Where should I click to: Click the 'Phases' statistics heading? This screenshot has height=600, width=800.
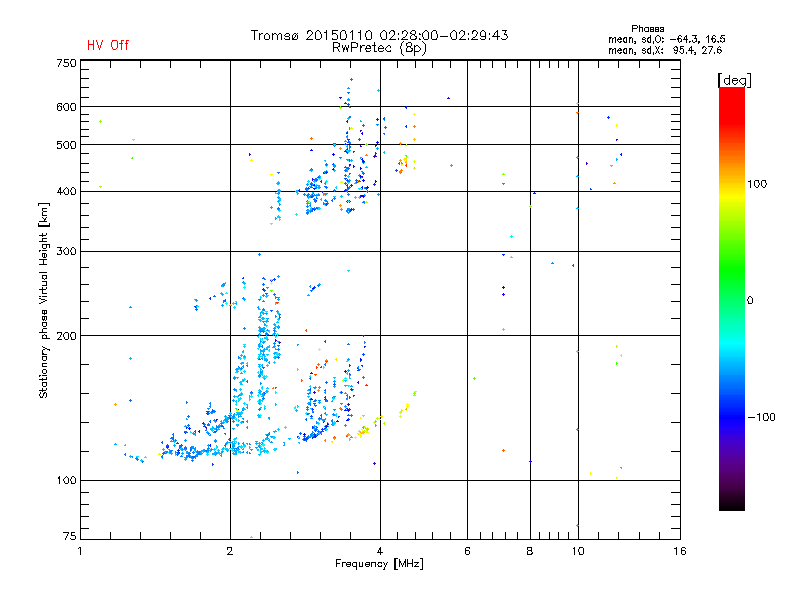pos(647,29)
